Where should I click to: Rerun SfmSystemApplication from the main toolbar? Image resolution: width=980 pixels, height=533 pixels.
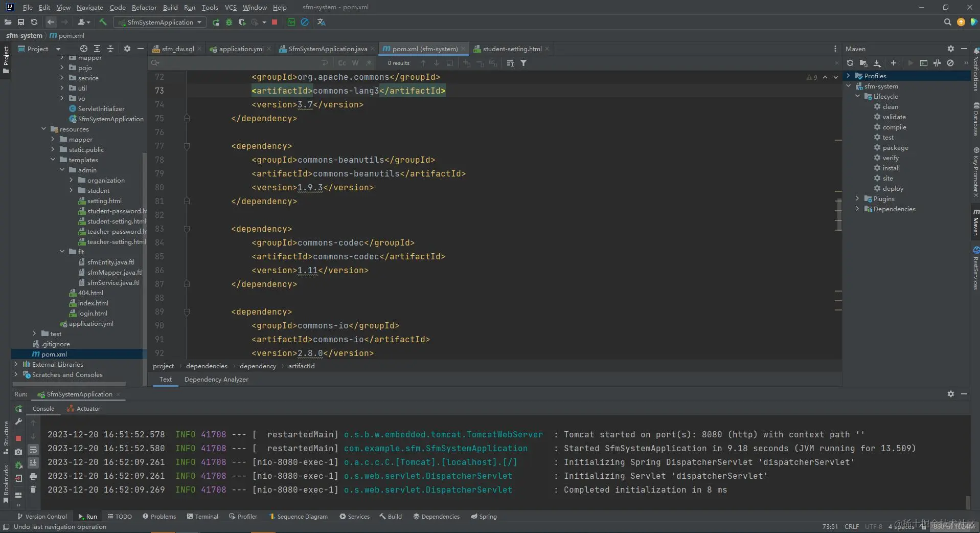pyautogui.click(x=216, y=23)
